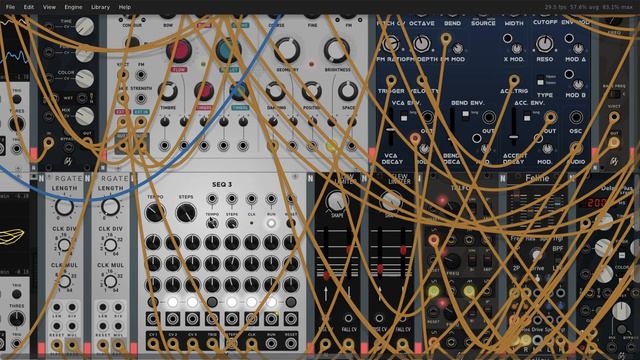The image size is (640, 360).
Task: Click the RESO knob
Action: pos(545,44)
